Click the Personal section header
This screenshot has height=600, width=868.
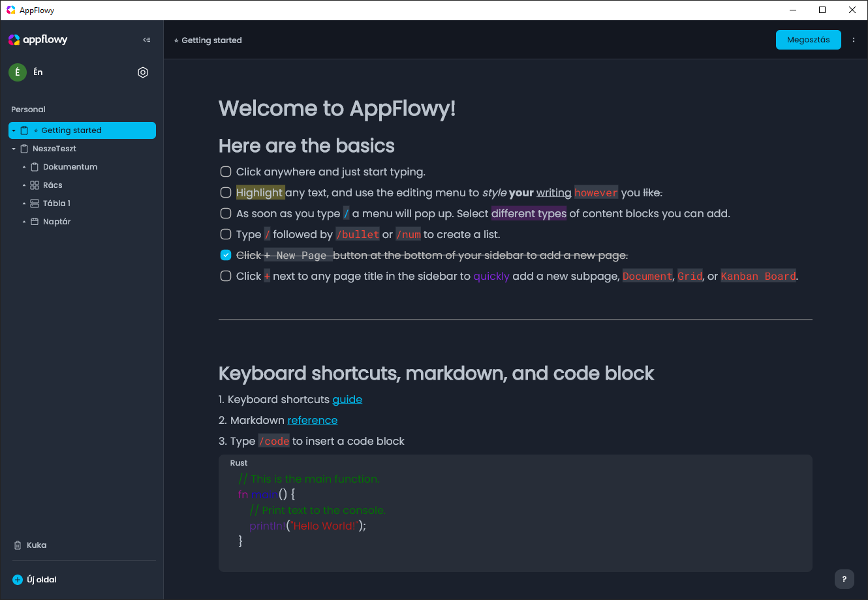(x=28, y=110)
